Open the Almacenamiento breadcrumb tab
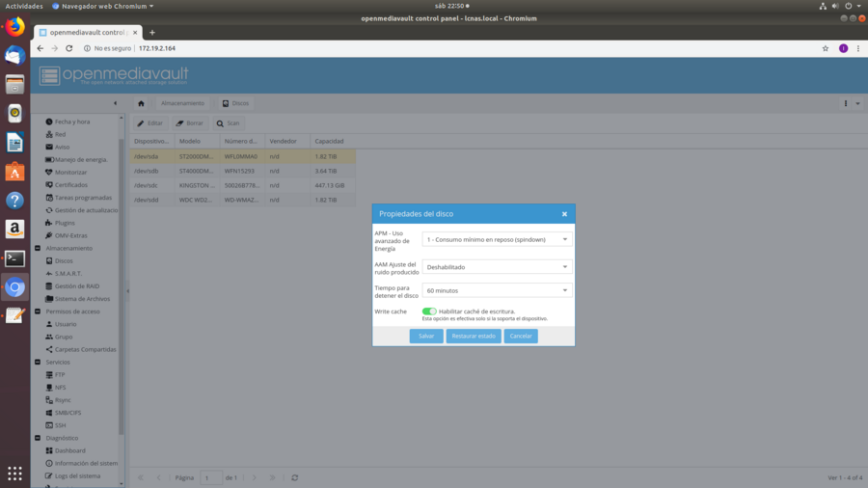This screenshot has height=488, width=868. (x=182, y=103)
